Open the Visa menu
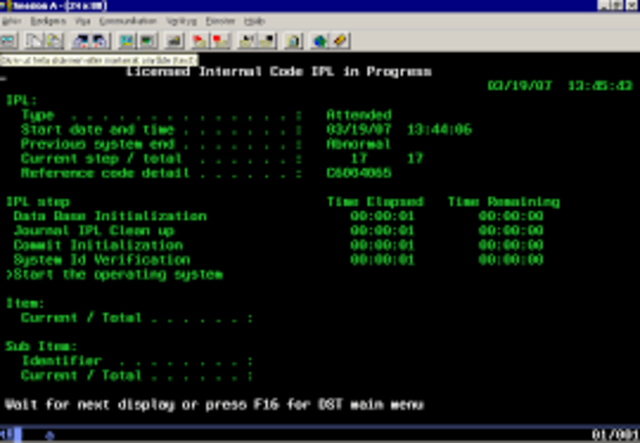Viewport: 640px width, 443px height. click(x=82, y=21)
